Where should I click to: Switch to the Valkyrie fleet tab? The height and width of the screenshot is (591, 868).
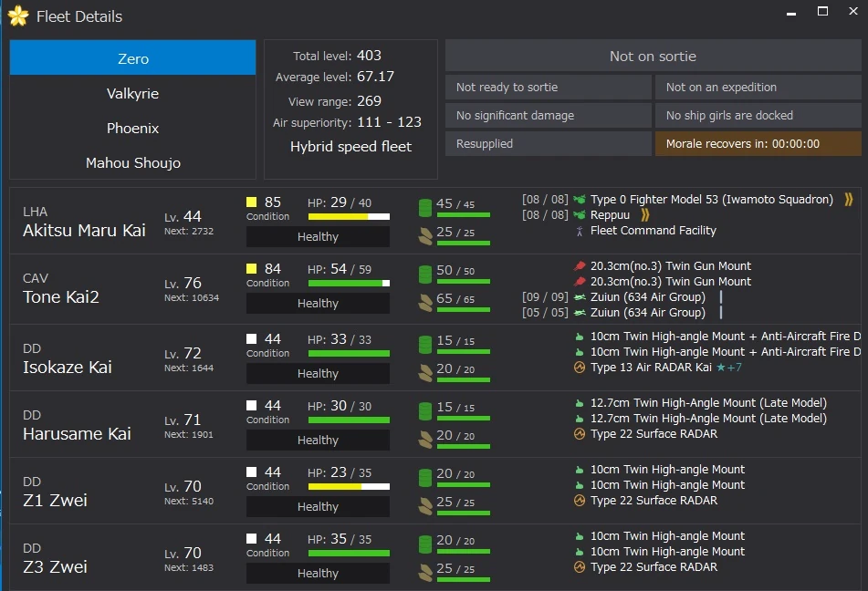tap(132, 93)
